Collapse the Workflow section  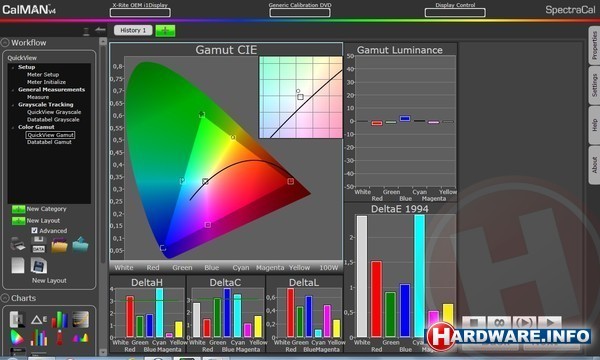[5, 42]
